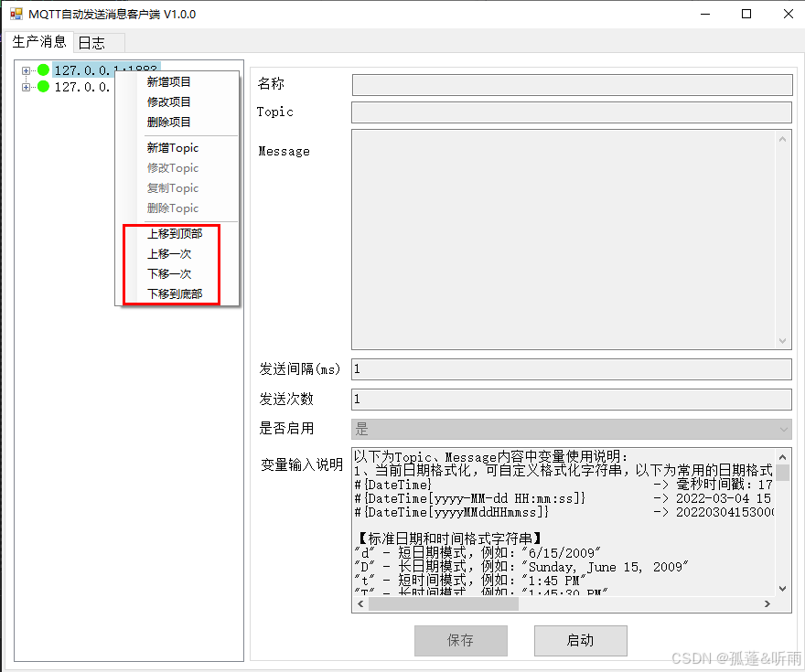
Task: Maximize the MQTT client window
Action: tap(746, 14)
